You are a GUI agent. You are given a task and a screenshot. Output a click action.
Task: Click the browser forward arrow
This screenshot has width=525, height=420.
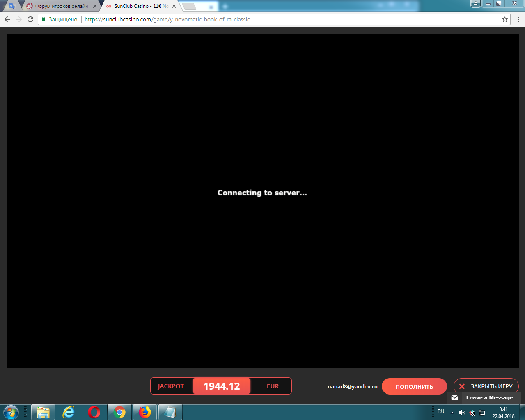[x=19, y=19]
